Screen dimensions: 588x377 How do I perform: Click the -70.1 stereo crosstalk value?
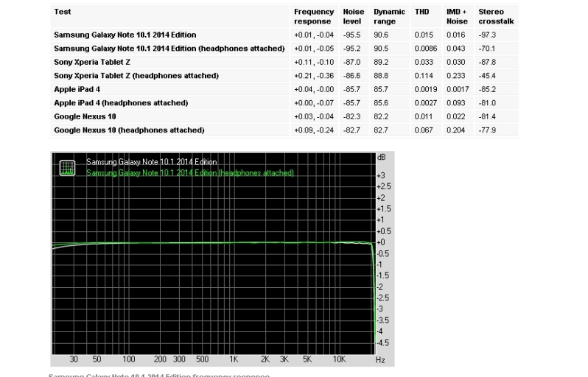(x=487, y=49)
